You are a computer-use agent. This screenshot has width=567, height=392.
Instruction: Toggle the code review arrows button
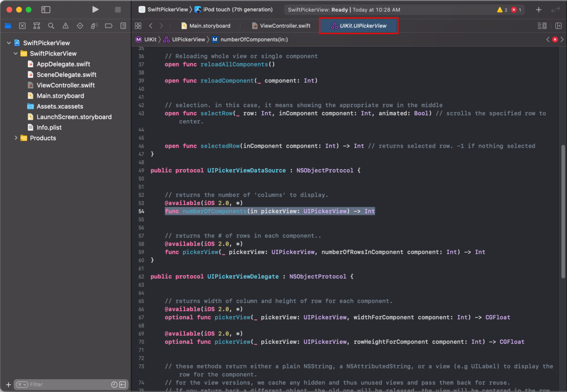pos(555,10)
